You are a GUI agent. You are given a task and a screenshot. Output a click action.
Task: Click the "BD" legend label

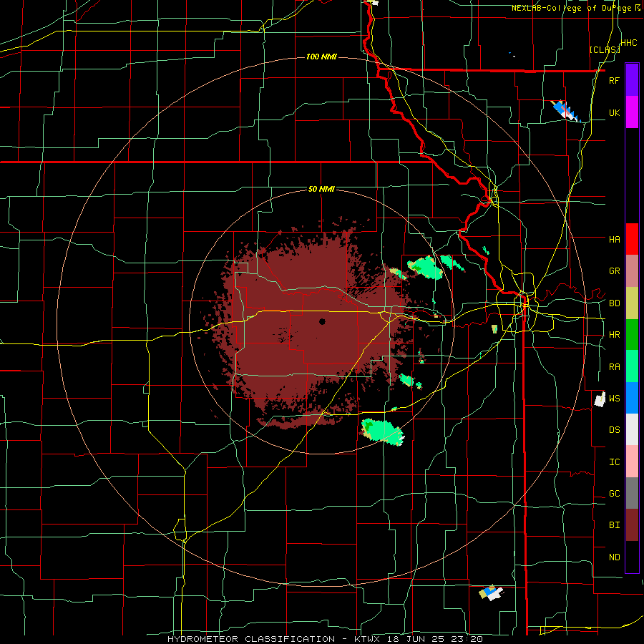tap(614, 303)
